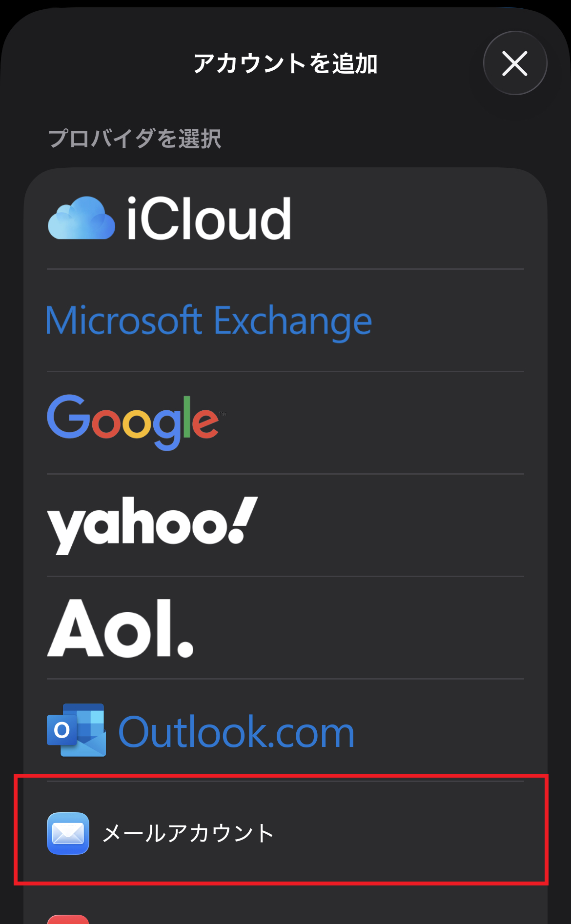The height and width of the screenshot is (924, 571).
Task: Select the Aol. provider logo
Action: (120, 628)
